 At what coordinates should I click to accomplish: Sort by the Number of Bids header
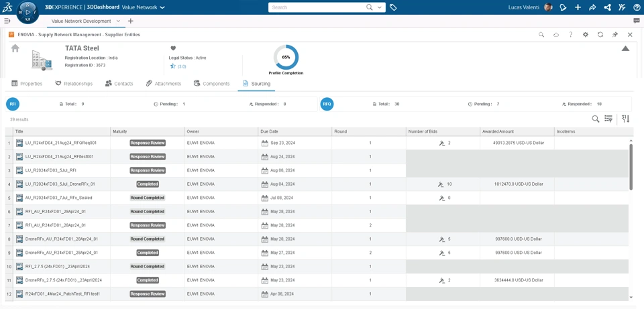pyautogui.click(x=443, y=132)
